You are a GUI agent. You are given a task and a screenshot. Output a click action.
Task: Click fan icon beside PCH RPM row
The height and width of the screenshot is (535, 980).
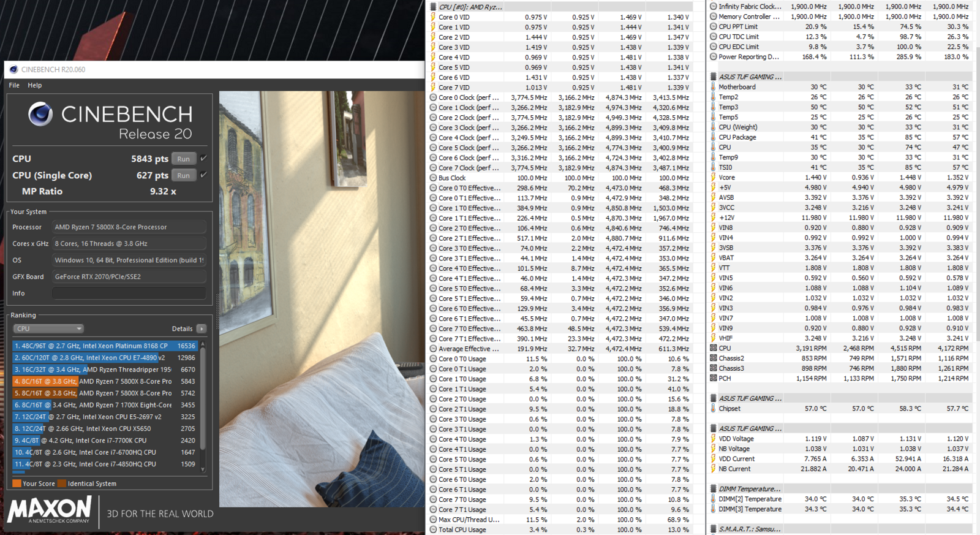(x=714, y=378)
